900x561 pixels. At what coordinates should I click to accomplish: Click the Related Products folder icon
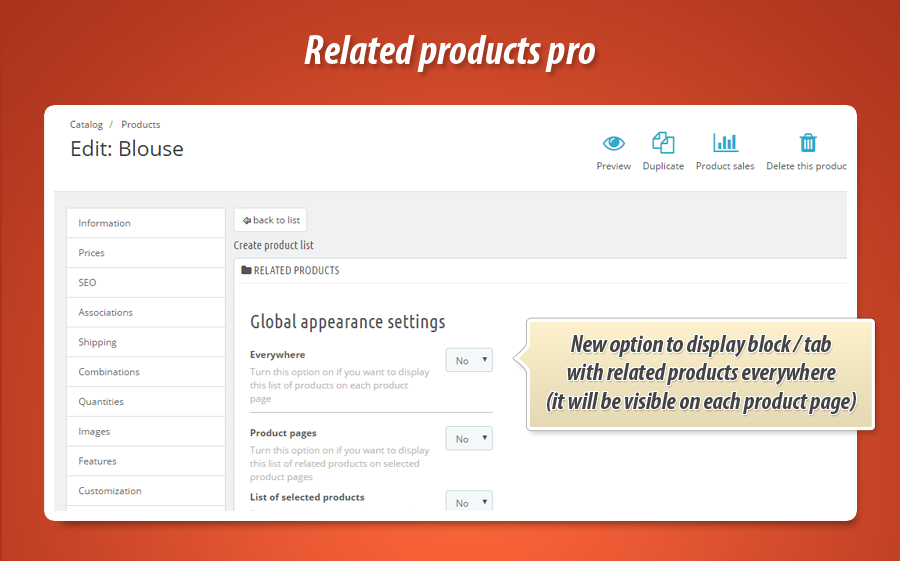246,271
